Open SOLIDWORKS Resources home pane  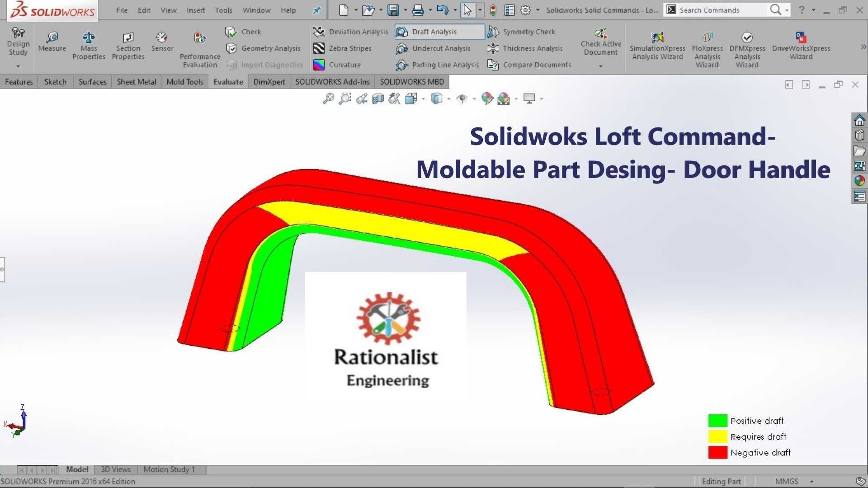(x=859, y=120)
